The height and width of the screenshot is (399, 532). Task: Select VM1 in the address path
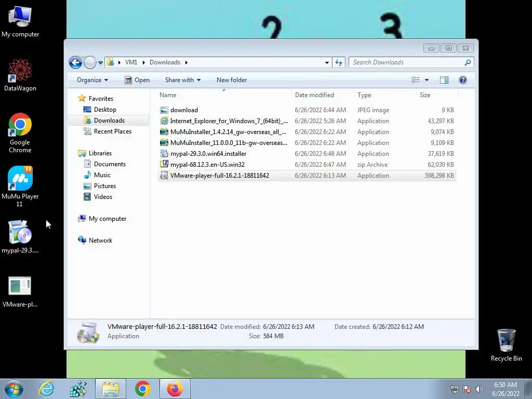point(131,62)
